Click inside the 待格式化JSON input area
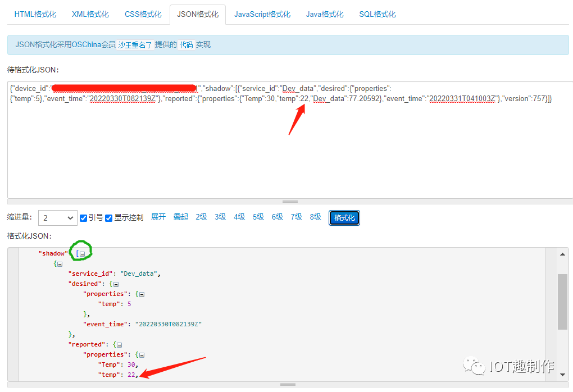Viewport: 573px width, 392px height. tap(281, 140)
